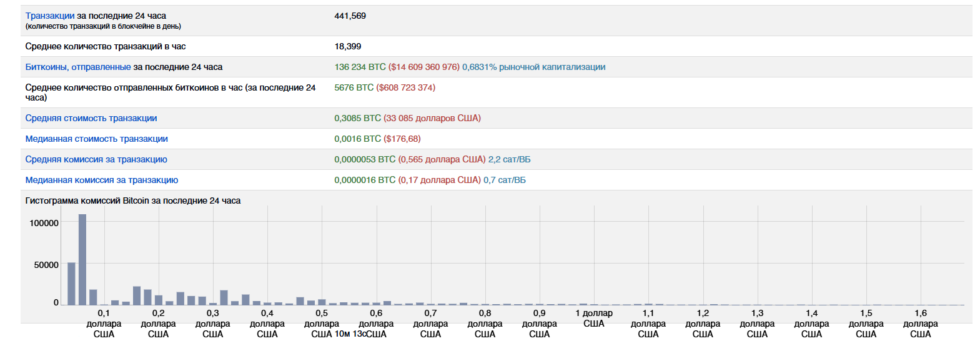Click the first histogram bar near 50000
The width and height of the screenshot is (980, 341).
(71, 284)
